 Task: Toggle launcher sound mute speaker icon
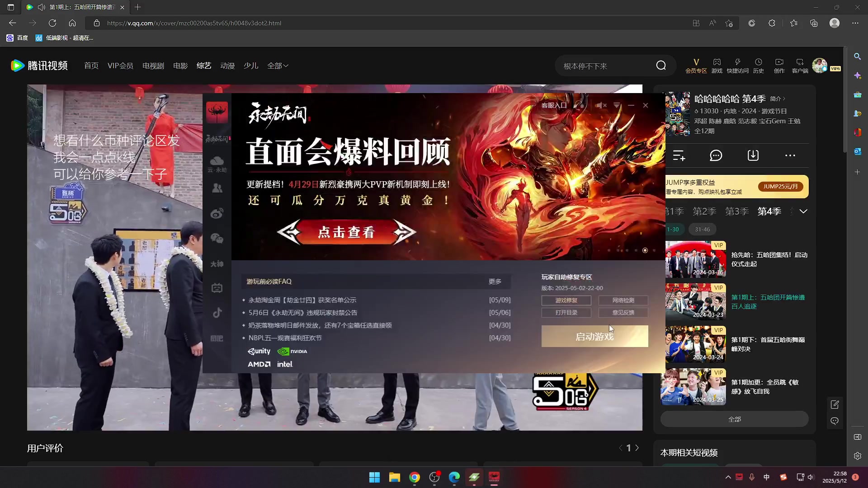pos(601,105)
